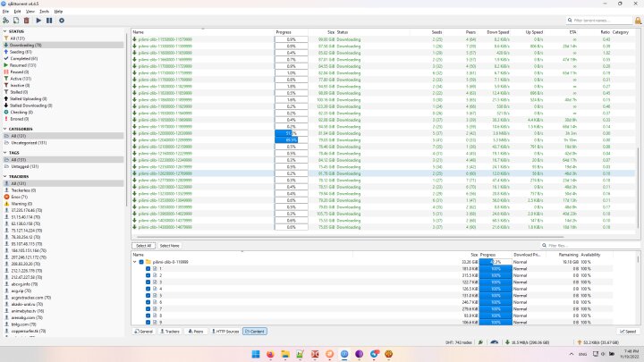This screenshot has width=644, height=362.
Task: Filter by Seeding status in sidebar
Action: tap(20, 53)
